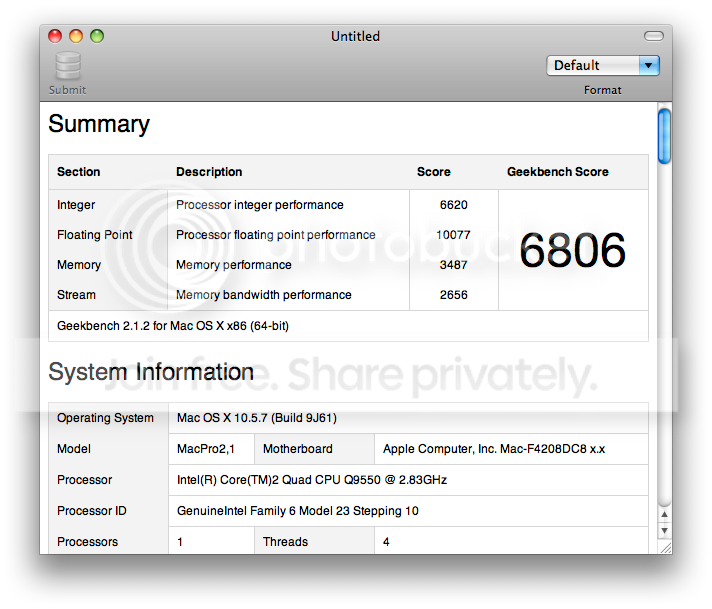Click the Processors label
This screenshot has width=712, height=609.
click(x=87, y=541)
